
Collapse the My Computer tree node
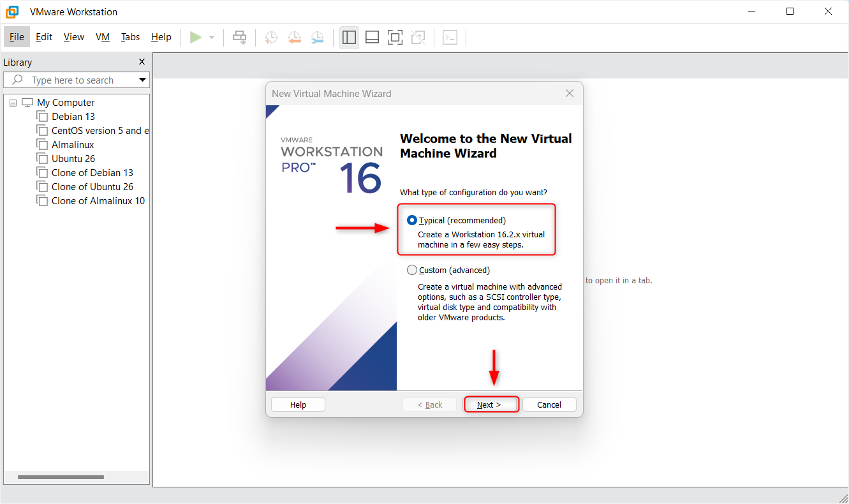13,103
